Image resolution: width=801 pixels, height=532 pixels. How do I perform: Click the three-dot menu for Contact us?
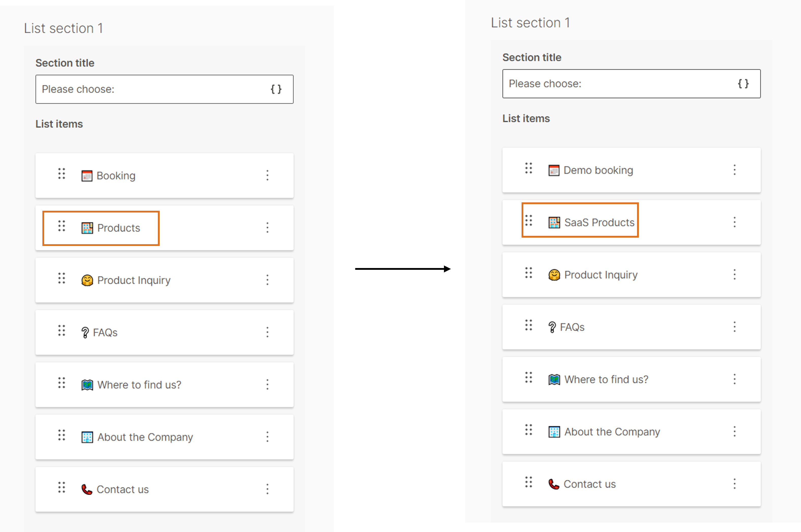pos(268,489)
